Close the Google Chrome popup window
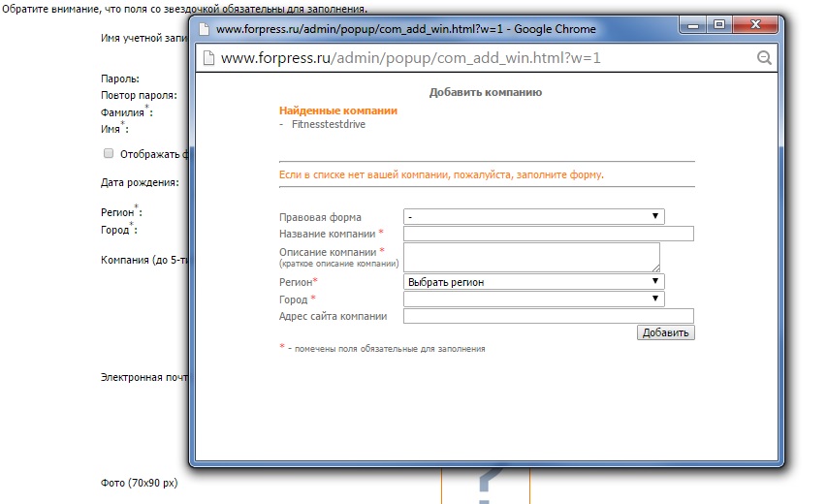This screenshot has height=504, width=827. pyautogui.click(x=755, y=24)
